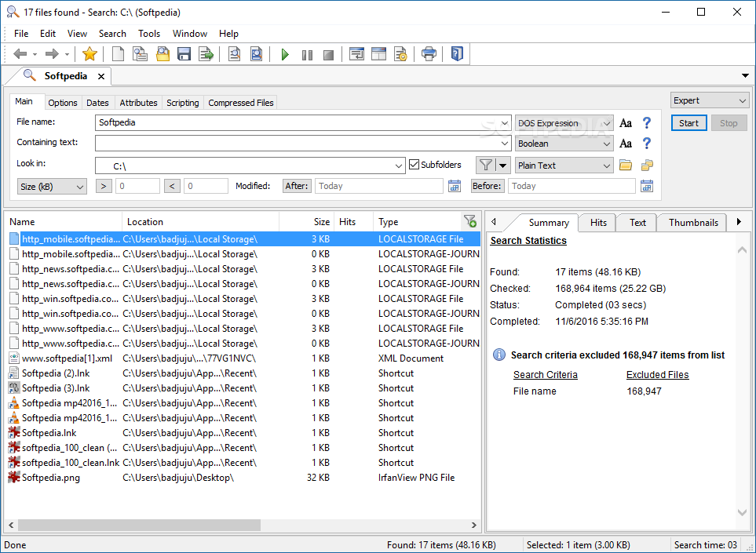
Task: Open the DOS Expression dropdown
Action: [564, 123]
